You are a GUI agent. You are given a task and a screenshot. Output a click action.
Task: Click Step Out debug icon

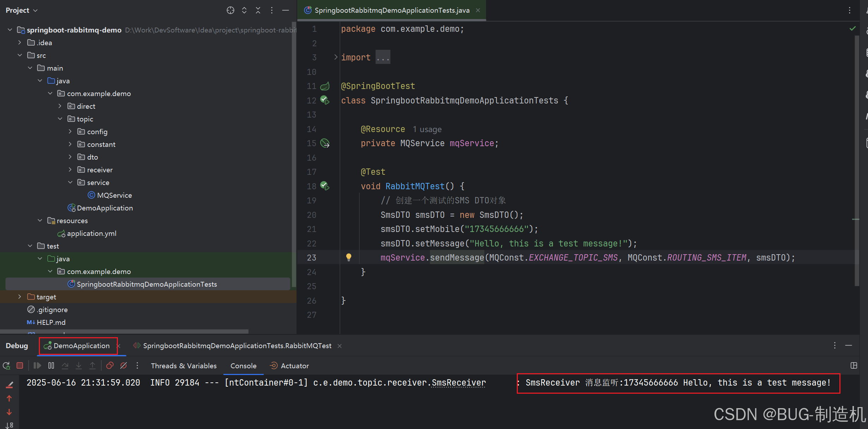point(92,365)
